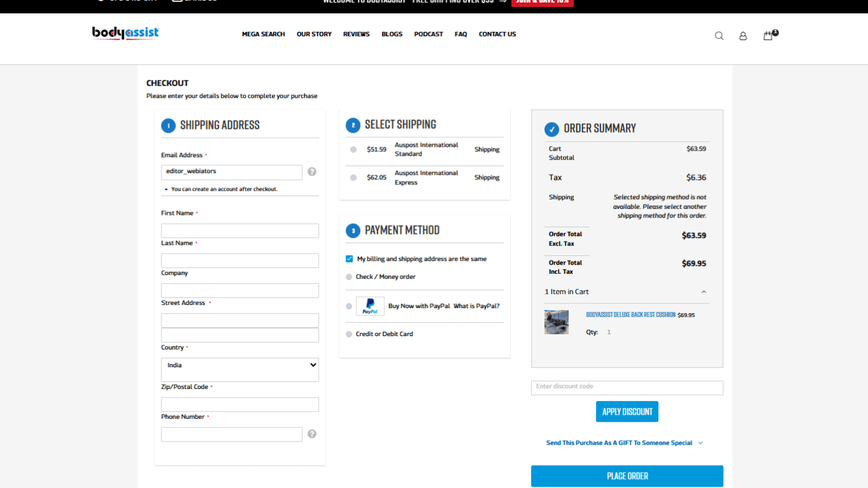
Task: Collapse the 1 Item in Cart section
Action: tap(627, 292)
